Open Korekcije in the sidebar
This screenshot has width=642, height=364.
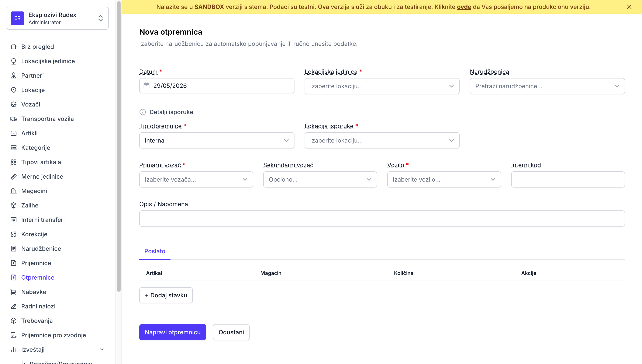(x=34, y=234)
